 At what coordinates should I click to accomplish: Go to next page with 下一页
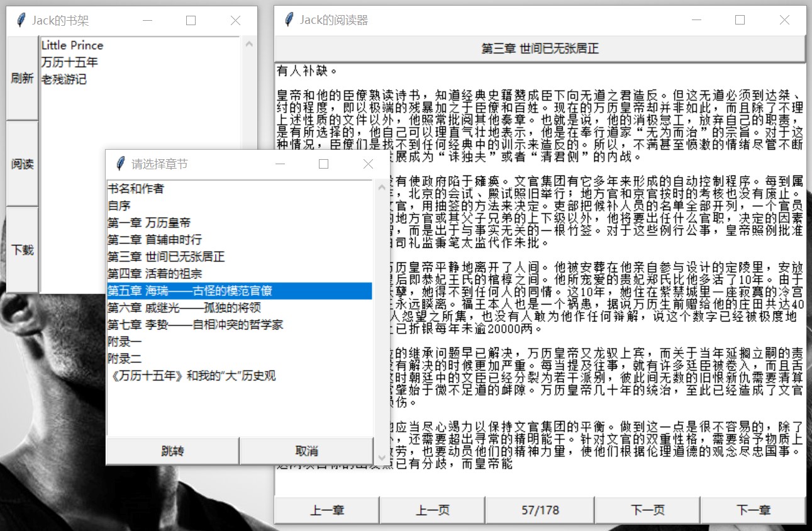(648, 510)
